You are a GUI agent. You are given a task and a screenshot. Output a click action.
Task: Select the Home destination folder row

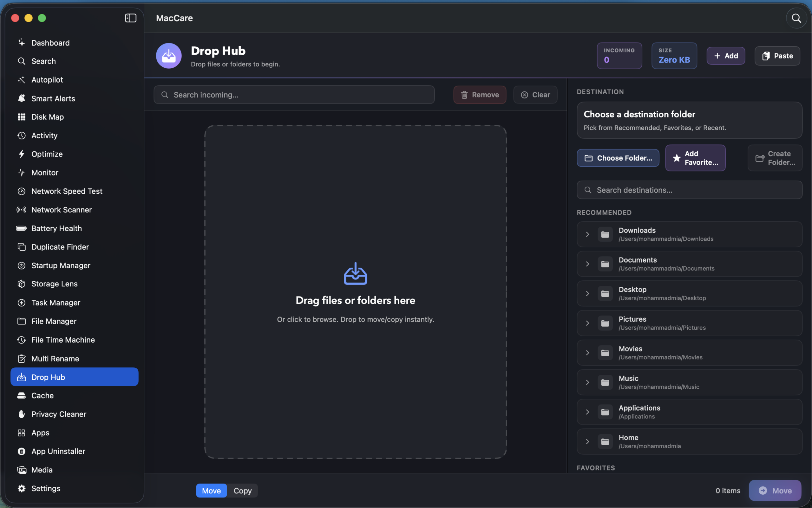click(690, 442)
